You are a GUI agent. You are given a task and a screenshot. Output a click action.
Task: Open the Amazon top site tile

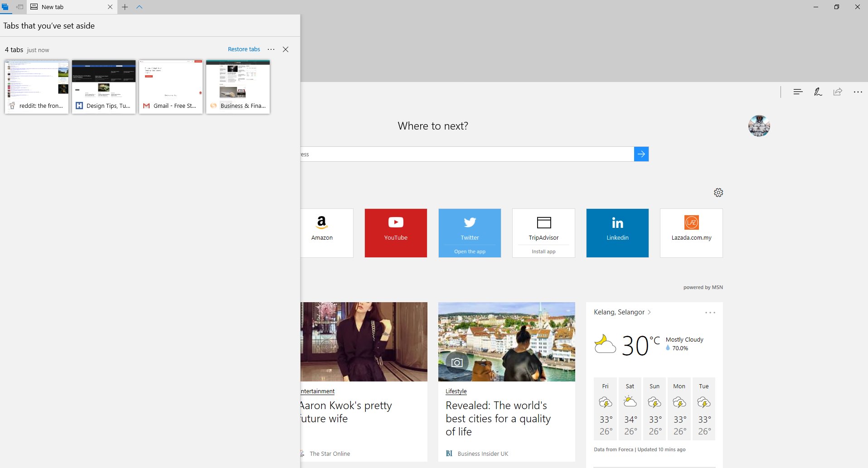click(327, 233)
